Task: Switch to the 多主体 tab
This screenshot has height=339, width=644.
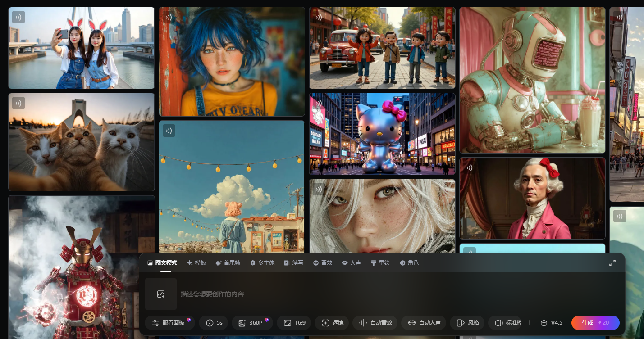Action: [x=262, y=263]
